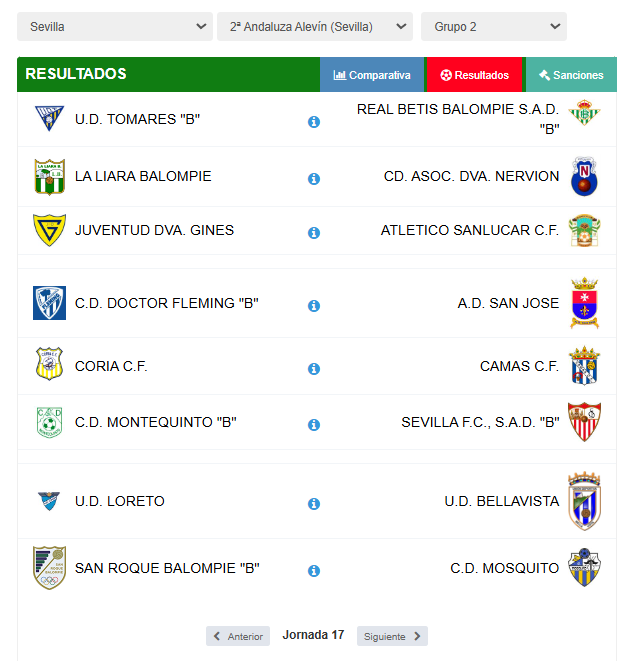Screen dimensions: 631x661
Task: Open match info for Juventud Dva. Gines
Action: 314,233
